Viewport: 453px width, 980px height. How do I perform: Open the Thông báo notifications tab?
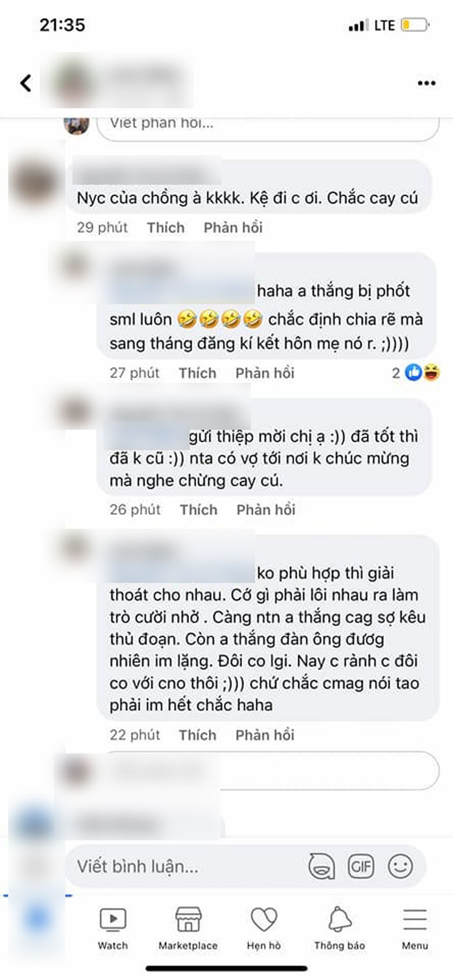pyautogui.click(x=340, y=928)
